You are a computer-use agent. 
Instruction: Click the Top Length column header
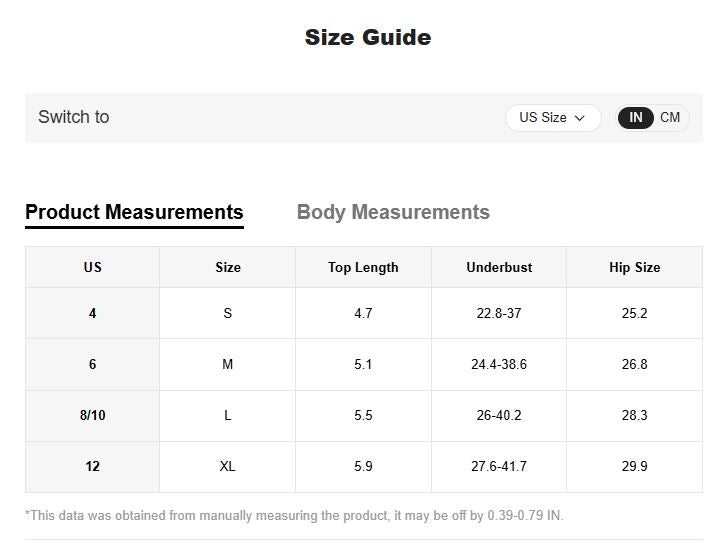pos(363,267)
